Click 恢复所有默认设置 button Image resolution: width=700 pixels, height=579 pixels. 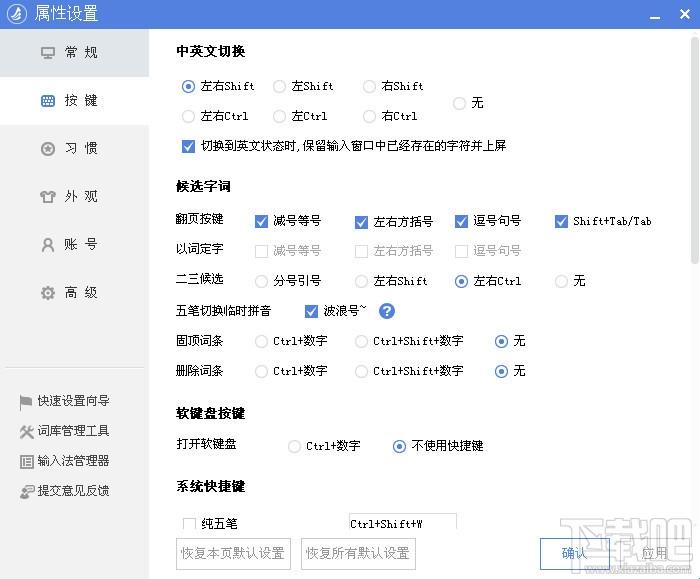[358, 554]
